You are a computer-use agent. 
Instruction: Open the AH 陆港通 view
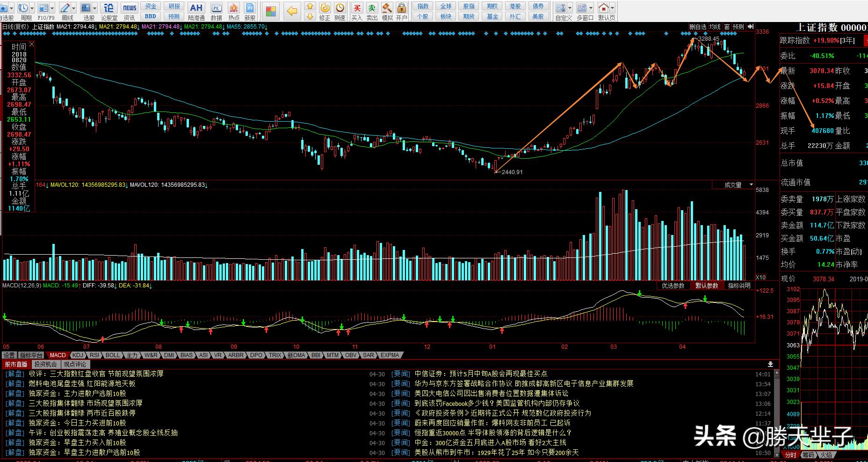click(196, 11)
